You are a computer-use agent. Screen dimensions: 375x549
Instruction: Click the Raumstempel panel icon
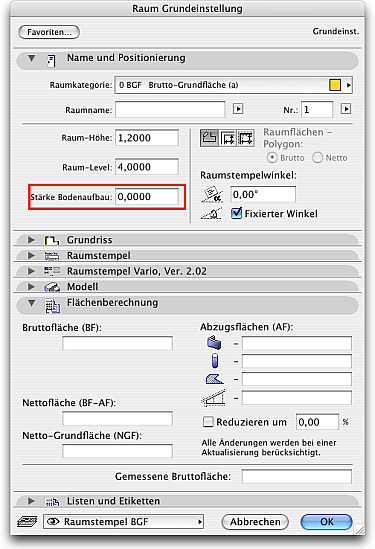point(52,256)
